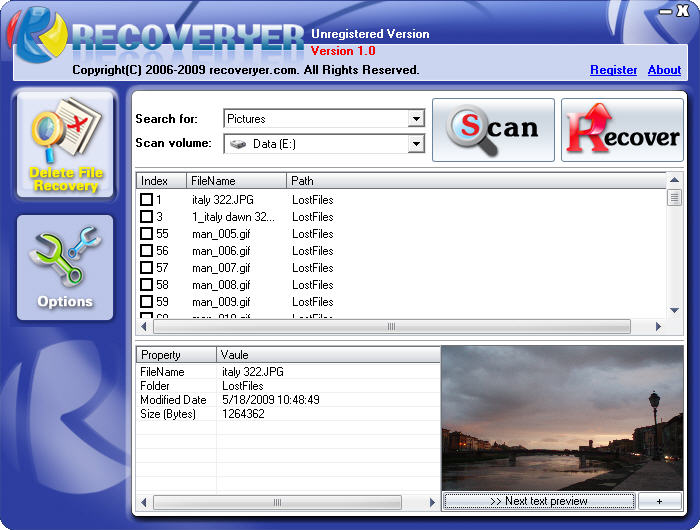Click Next text preview button

point(539,501)
